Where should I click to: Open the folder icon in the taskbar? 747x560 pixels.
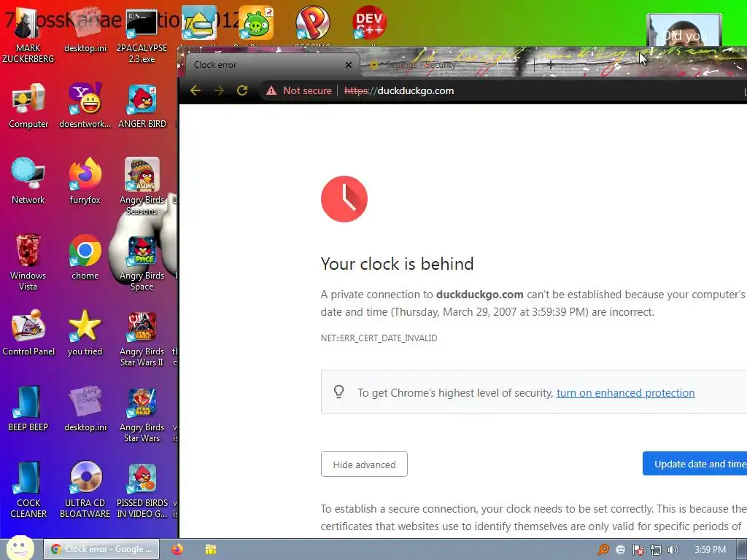click(x=211, y=549)
